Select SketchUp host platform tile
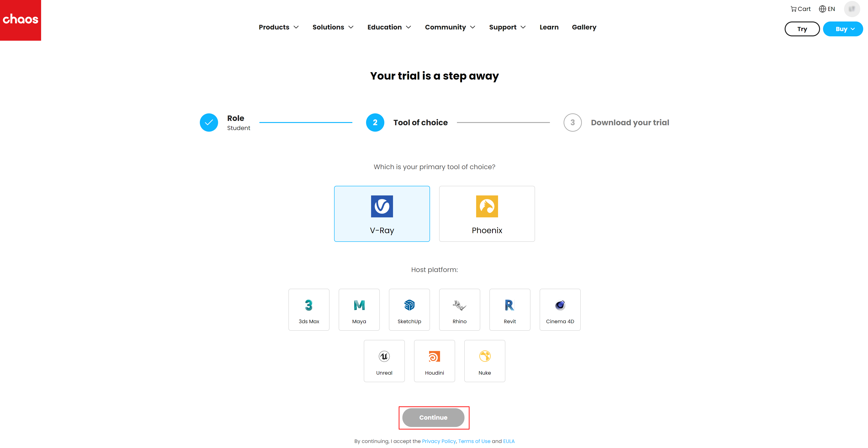 pyautogui.click(x=409, y=309)
